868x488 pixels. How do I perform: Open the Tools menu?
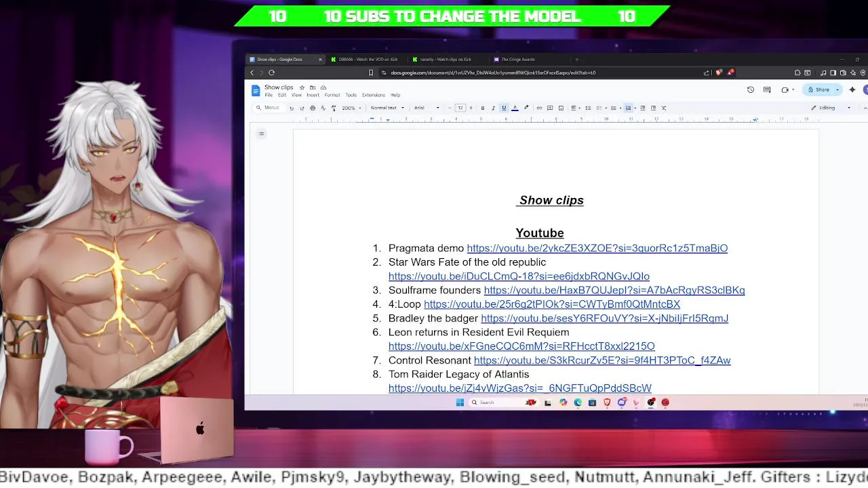(x=351, y=95)
